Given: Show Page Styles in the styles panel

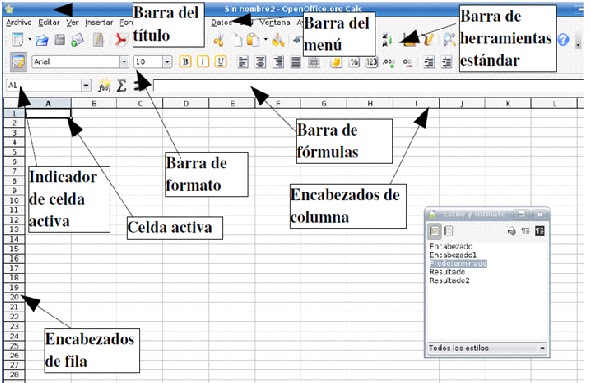Looking at the screenshot, I should (x=449, y=231).
